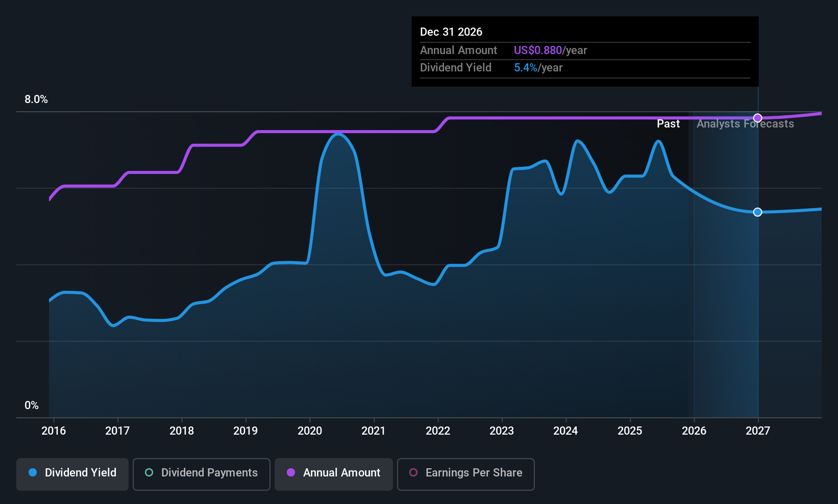
Task: Select the purple marker on the Annual Amount line
Action: [757, 117]
